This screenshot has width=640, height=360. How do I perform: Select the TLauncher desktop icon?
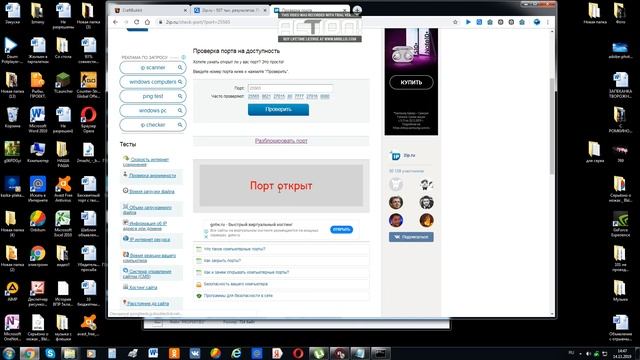[x=63, y=84]
